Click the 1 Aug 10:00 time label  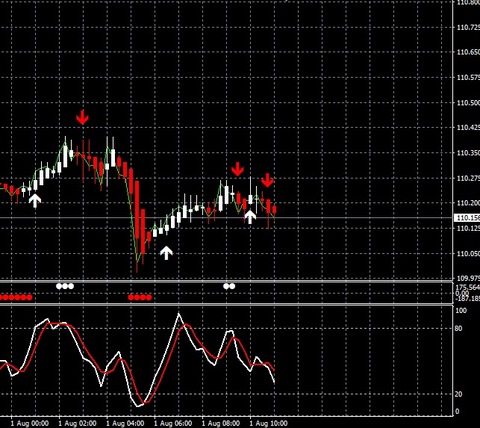(x=268, y=423)
